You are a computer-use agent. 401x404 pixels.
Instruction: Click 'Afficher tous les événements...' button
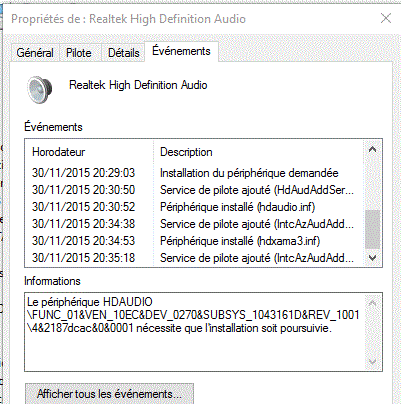[x=109, y=394]
